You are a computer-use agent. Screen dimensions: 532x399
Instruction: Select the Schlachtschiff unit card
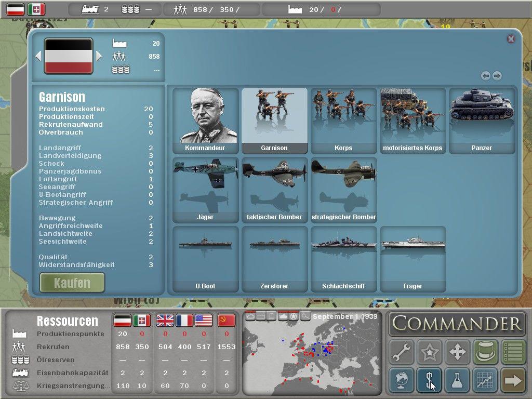pyautogui.click(x=344, y=259)
